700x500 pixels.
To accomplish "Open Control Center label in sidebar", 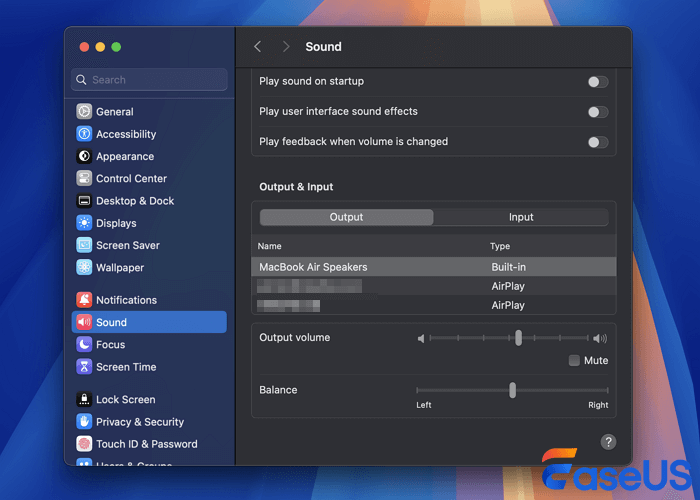I will [132, 179].
